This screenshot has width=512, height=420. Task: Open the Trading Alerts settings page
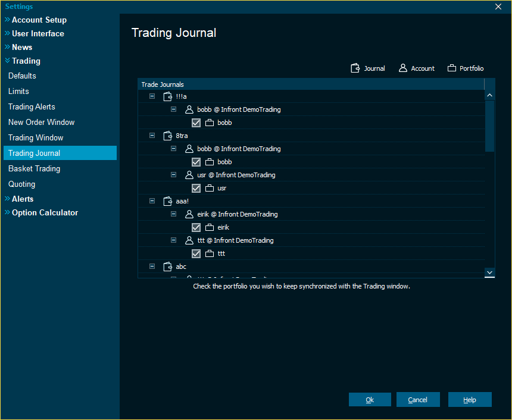(x=32, y=107)
